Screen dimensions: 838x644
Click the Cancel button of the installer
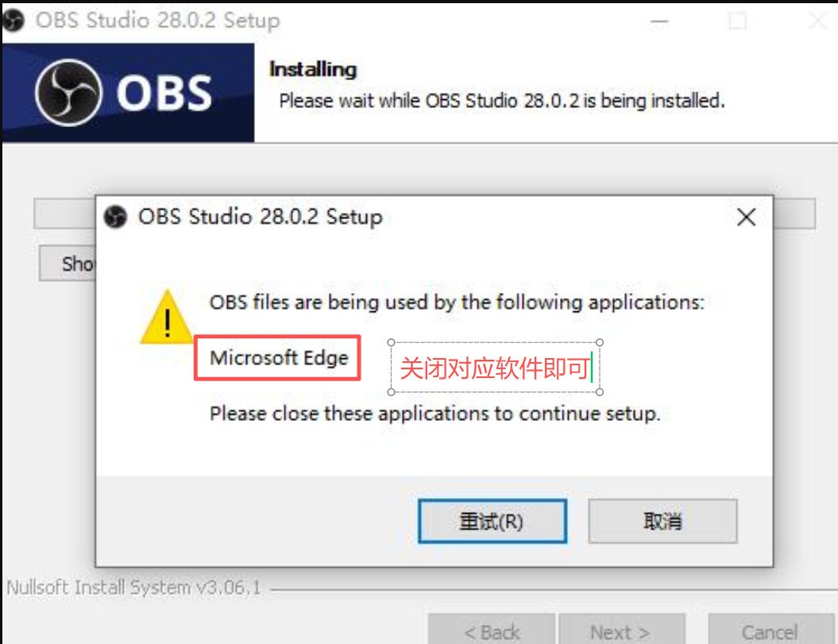769,631
